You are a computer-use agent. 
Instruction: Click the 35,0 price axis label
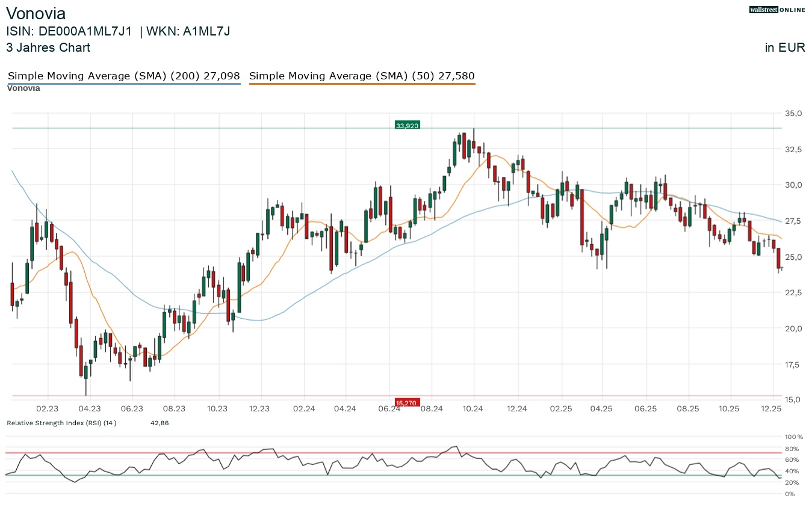coord(793,113)
